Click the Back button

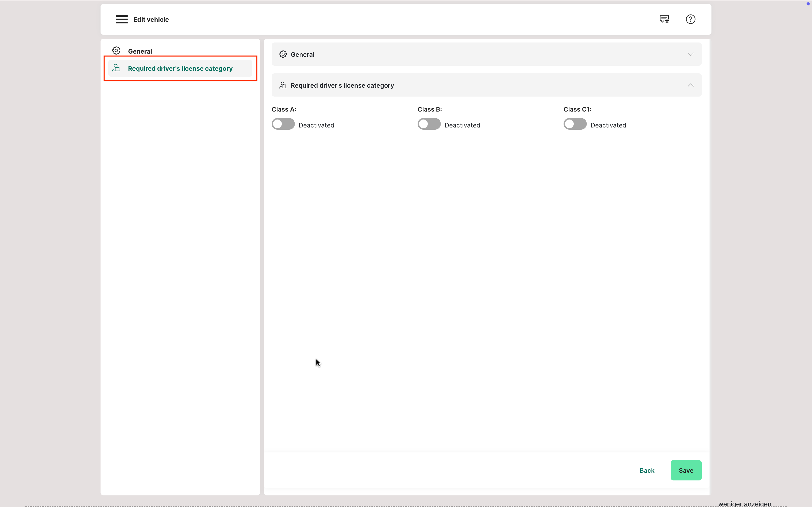point(647,470)
